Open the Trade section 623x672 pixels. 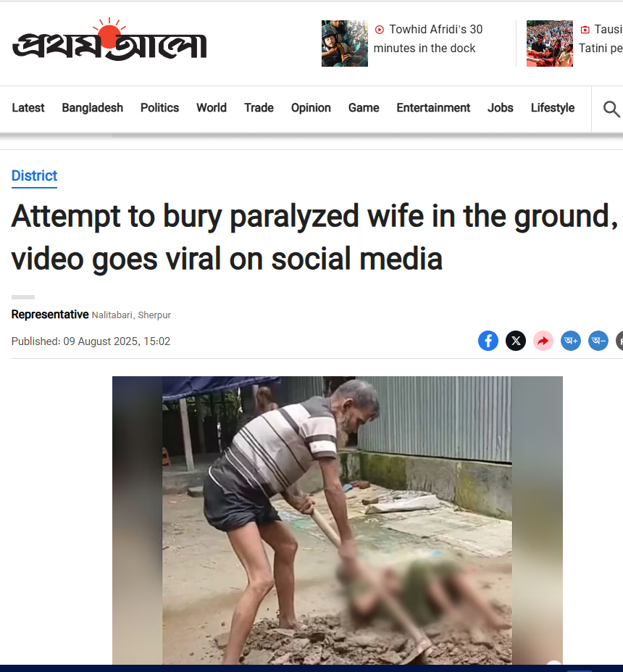coord(259,107)
